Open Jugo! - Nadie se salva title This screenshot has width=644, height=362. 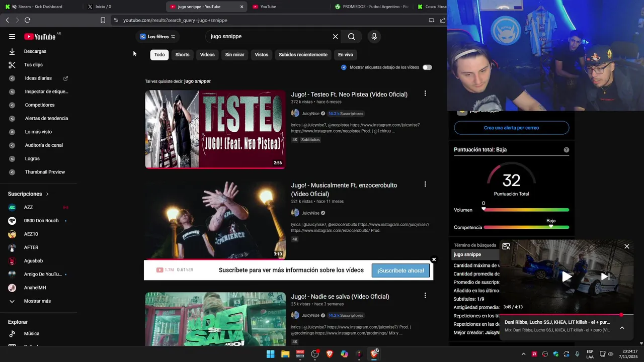pyautogui.click(x=340, y=297)
